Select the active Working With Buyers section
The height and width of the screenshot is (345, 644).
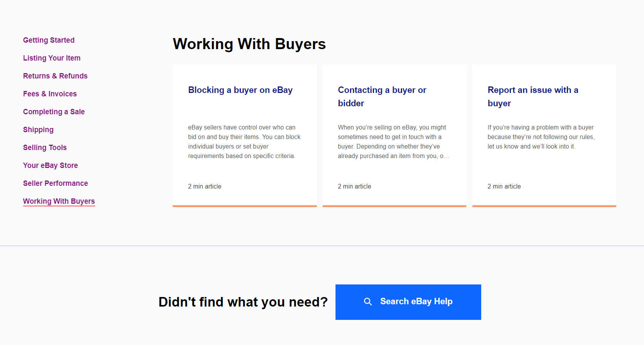point(59,201)
